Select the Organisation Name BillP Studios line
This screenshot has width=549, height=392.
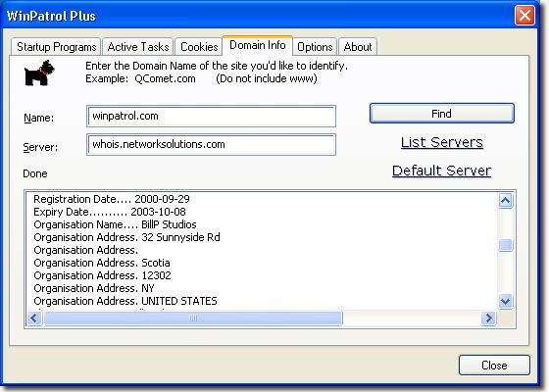click(x=115, y=224)
